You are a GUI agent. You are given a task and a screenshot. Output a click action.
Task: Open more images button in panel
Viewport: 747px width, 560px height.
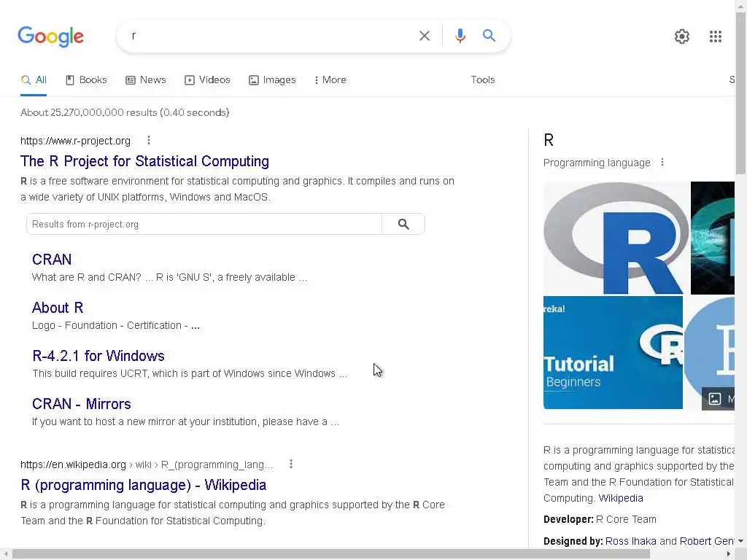(719, 399)
